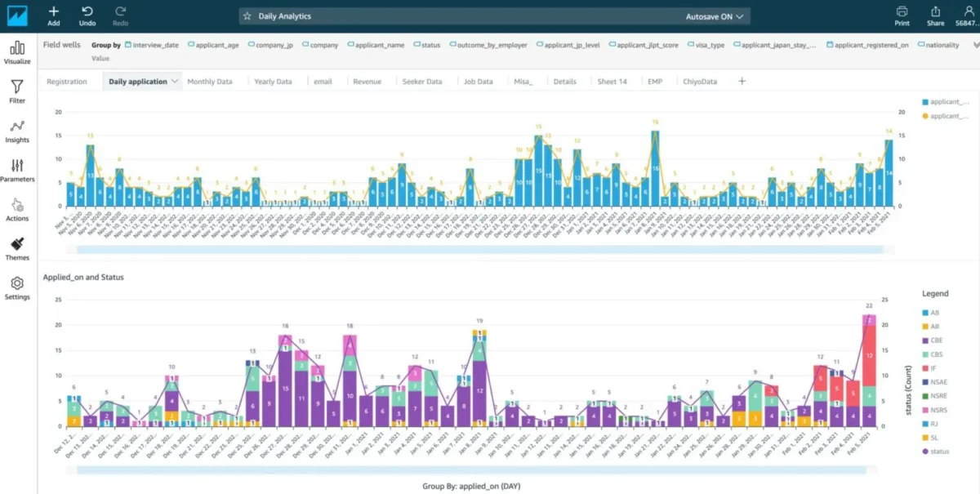Open the Actions panel icon
Screen dimensions: 980x494
pyautogui.click(x=17, y=204)
